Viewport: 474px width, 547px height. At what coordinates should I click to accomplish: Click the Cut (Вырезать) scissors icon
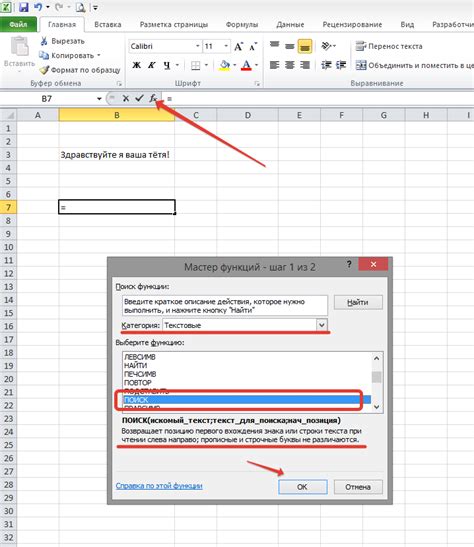pos(44,41)
